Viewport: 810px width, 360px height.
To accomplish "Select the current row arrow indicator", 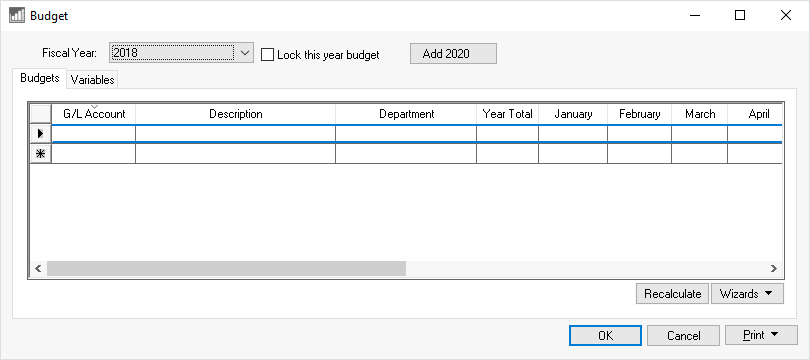I will tap(41, 134).
